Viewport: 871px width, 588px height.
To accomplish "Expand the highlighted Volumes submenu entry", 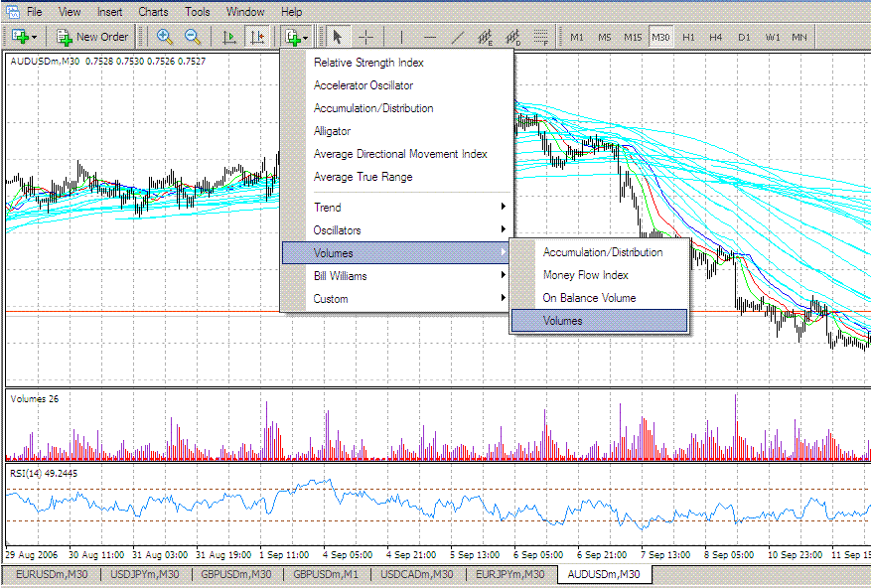I will [395, 253].
